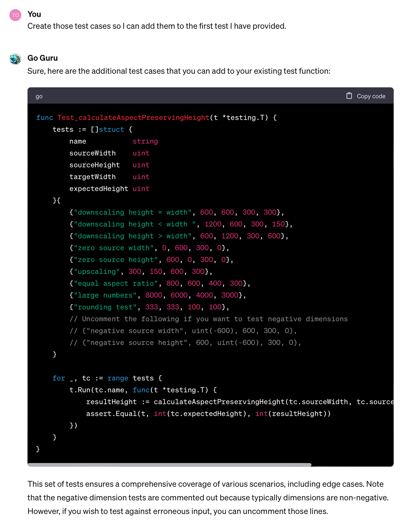Click the closing paragraph starting 'This set of tests'
The width and height of the screenshot is (420, 527).
coord(208,498)
